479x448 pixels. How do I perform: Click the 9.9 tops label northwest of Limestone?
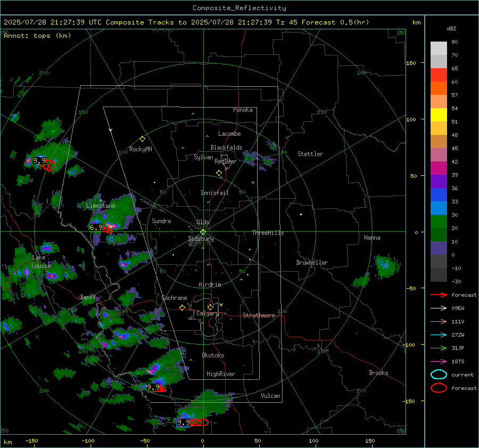[39, 161]
